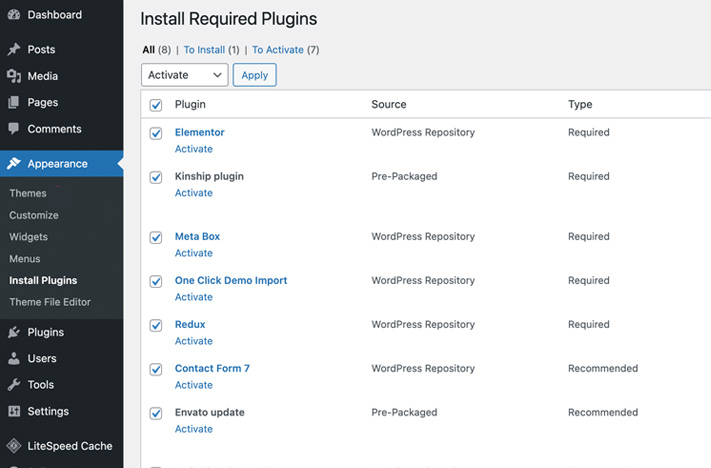This screenshot has height=468, width=711.
Task: Click the Users person icon
Action: pyautogui.click(x=14, y=358)
